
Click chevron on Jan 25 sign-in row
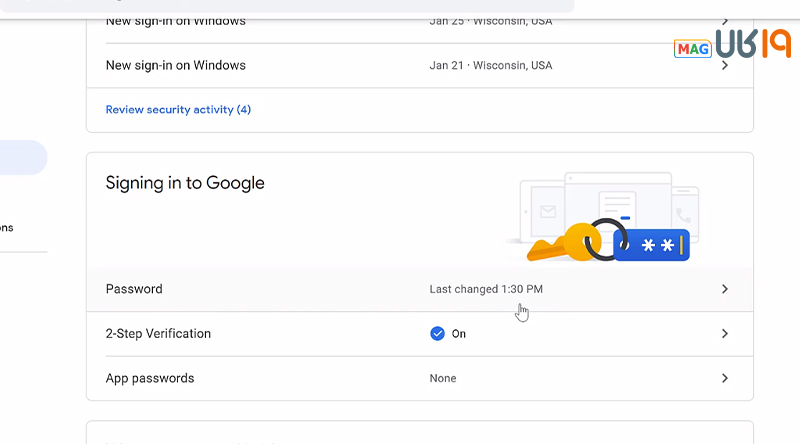(x=725, y=21)
